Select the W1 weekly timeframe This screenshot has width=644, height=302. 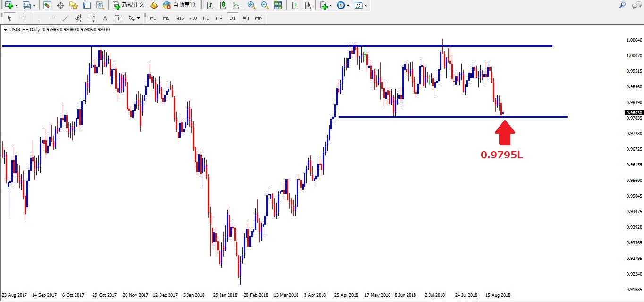pos(246,18)
